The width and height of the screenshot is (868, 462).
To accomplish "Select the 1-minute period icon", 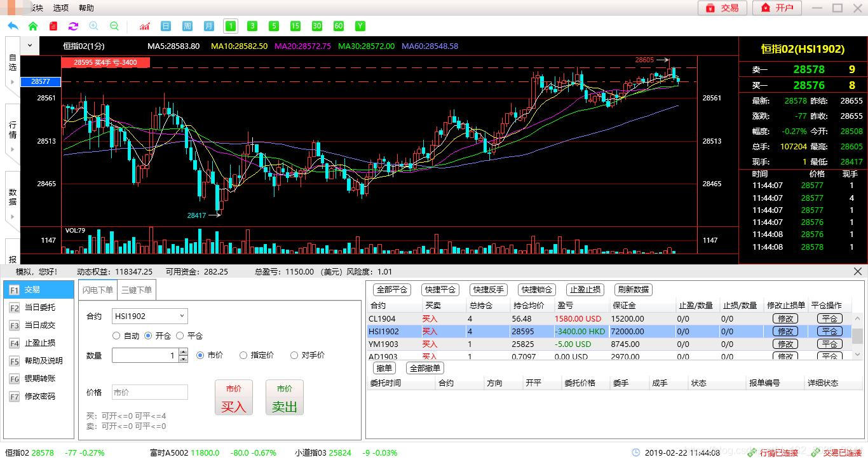I will tap(231, 26).
